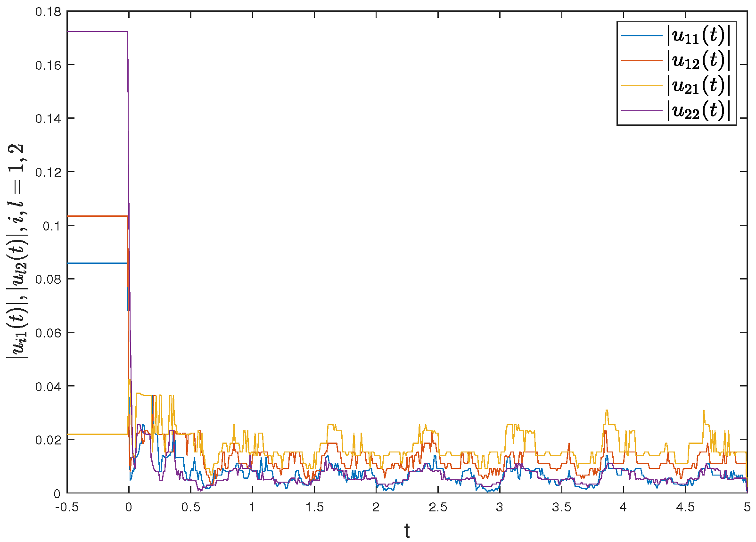Click the purple curve's flat segment before t=0
This screenshot has height=542, width=756.
pos(98,32)
